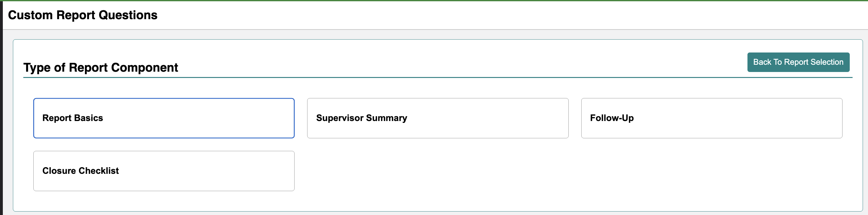Click the Type of Report Component heading

point(100,68)
